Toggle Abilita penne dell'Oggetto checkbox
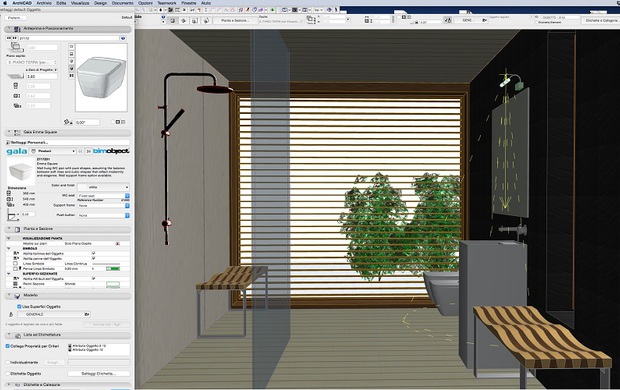Image resolution: width=620 pixels, height=390 pixels. click(93, 258)
